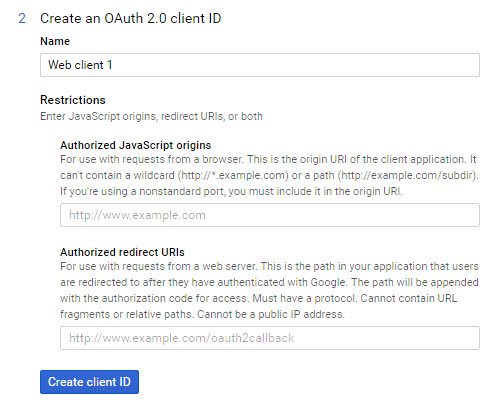
Task: Click the http://*.example.com wildcard example text
Action: point(233,175)
